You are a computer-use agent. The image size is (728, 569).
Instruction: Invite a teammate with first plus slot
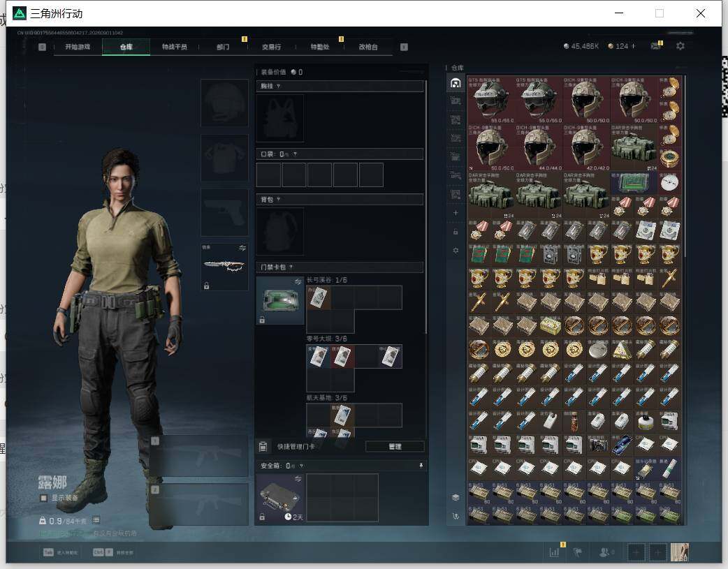(x=636, y=552)
